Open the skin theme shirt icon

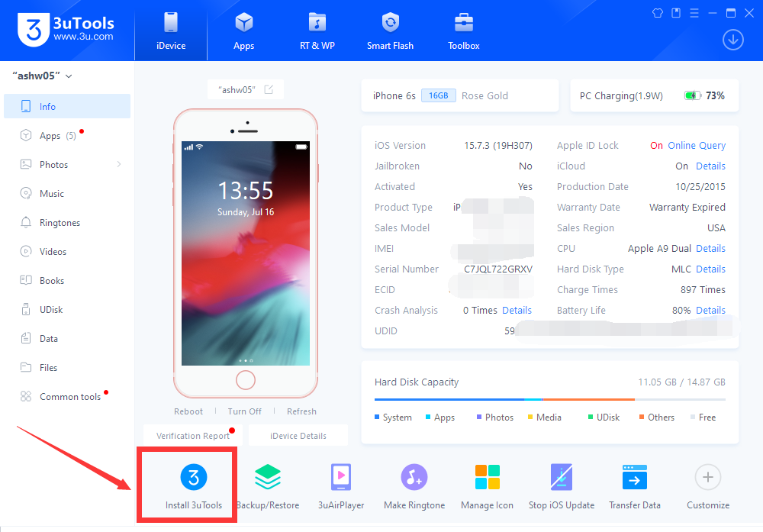coord(658,13)
